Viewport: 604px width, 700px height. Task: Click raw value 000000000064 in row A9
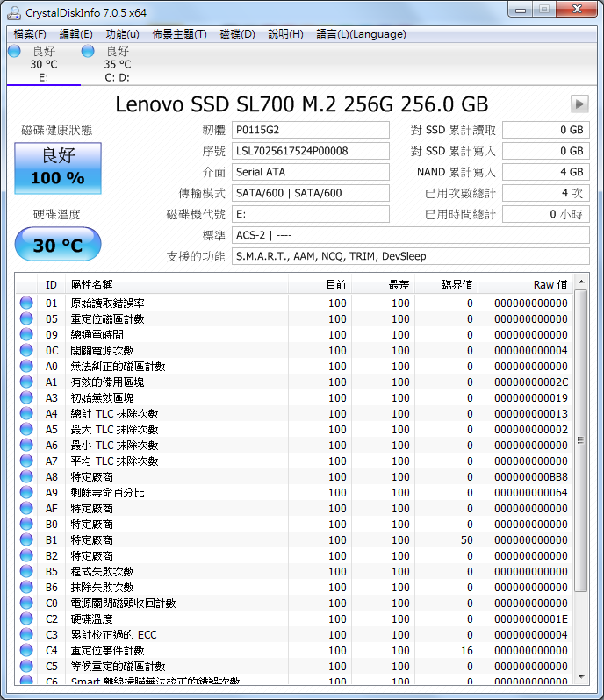tap(531, 492)
